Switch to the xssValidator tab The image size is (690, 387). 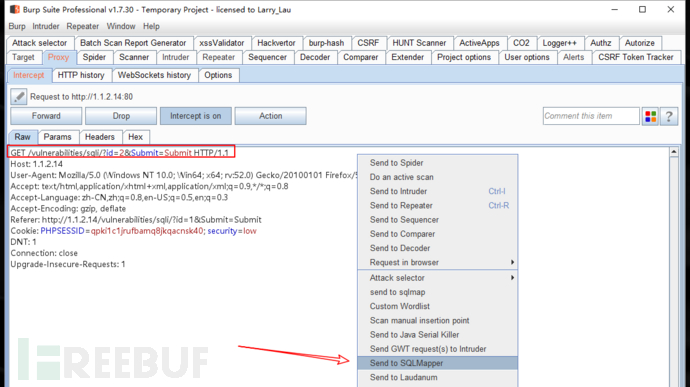coord(221,43)
